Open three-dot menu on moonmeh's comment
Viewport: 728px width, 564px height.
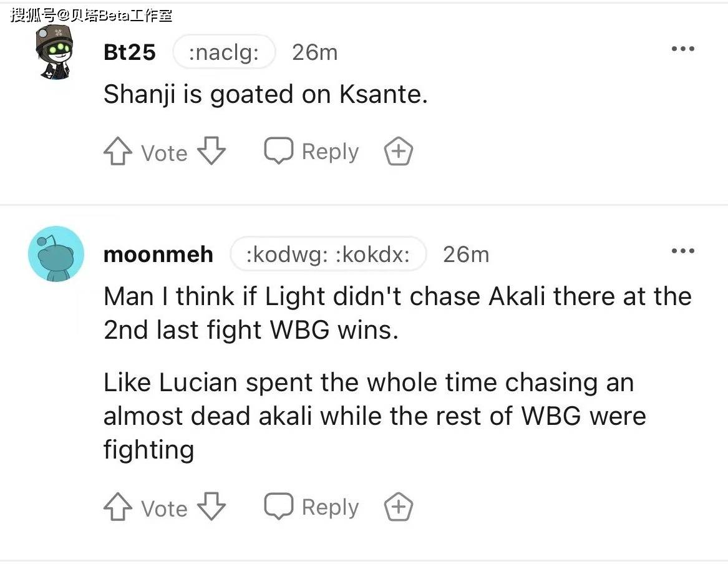click(x=683, y=251)
